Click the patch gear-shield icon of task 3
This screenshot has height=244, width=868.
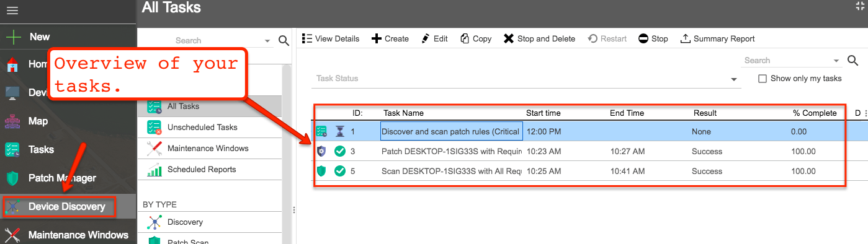321,151
